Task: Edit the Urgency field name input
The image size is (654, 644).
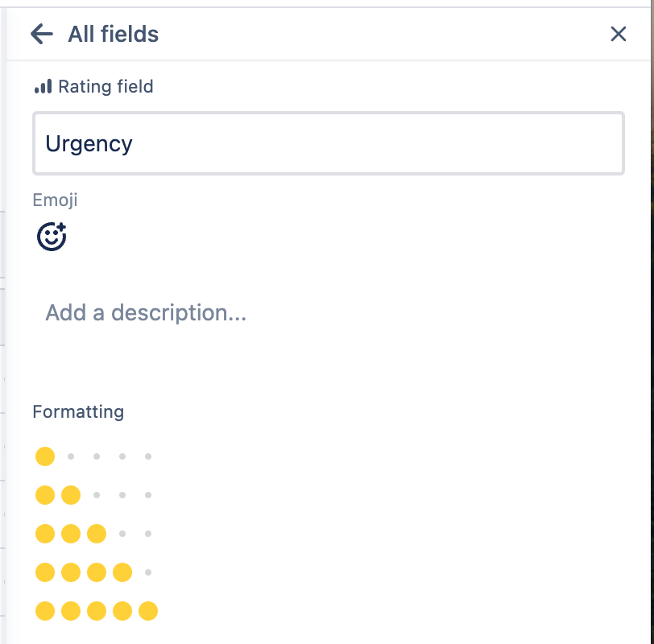Action: pyautogui.click(x=329, y=143)
